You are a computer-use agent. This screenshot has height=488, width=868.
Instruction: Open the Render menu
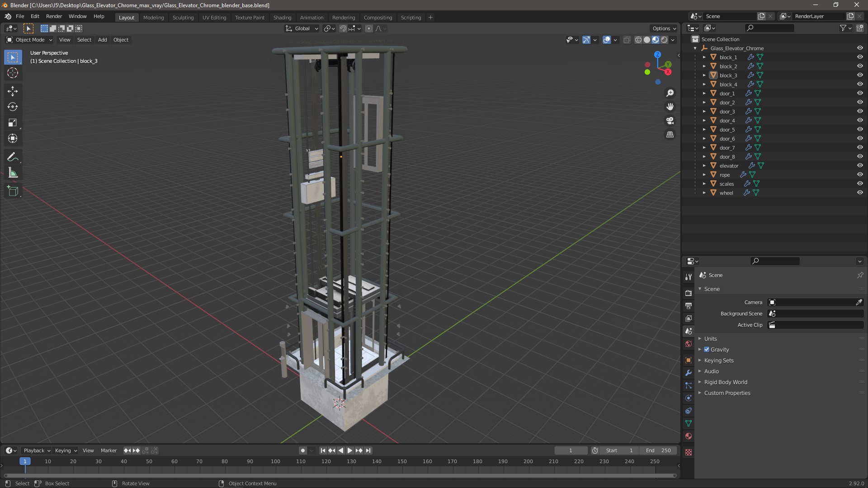(x=54, y=16)
